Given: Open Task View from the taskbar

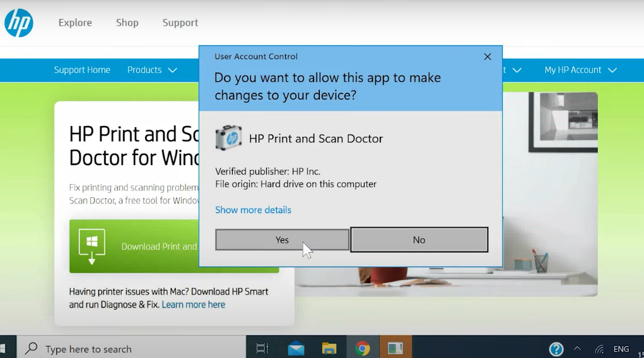Looking at the screenshot, I should point(262,349).
